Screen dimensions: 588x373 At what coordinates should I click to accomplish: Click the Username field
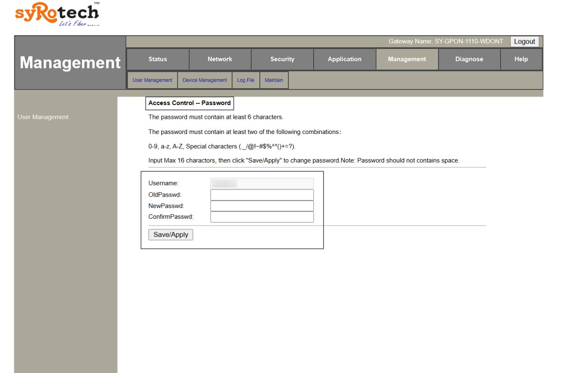[x=262, y=183]
